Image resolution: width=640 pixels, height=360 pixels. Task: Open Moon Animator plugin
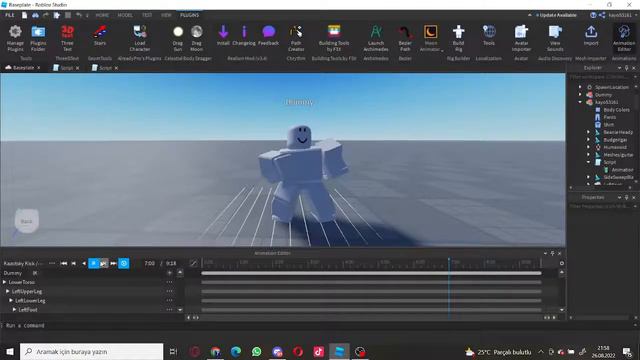(431, 38)
